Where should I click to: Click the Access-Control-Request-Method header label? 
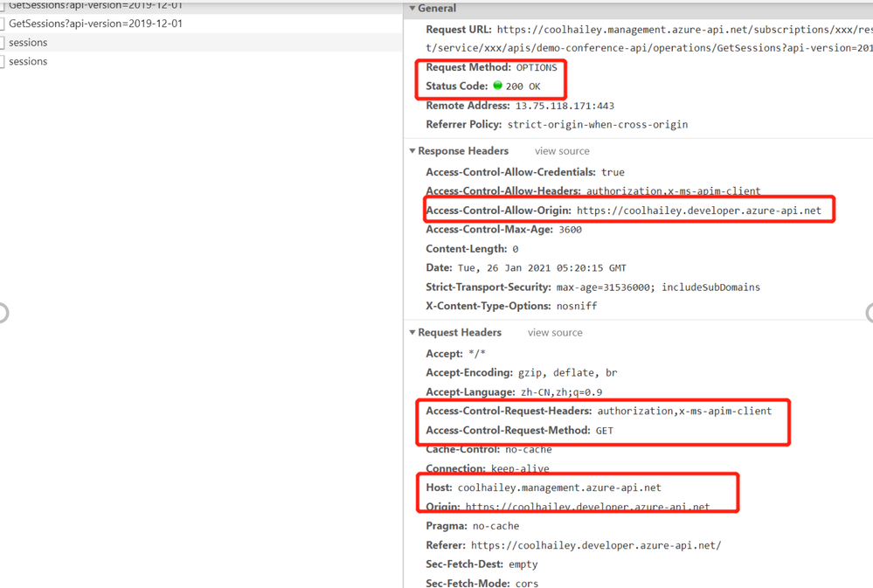point(508,431)
